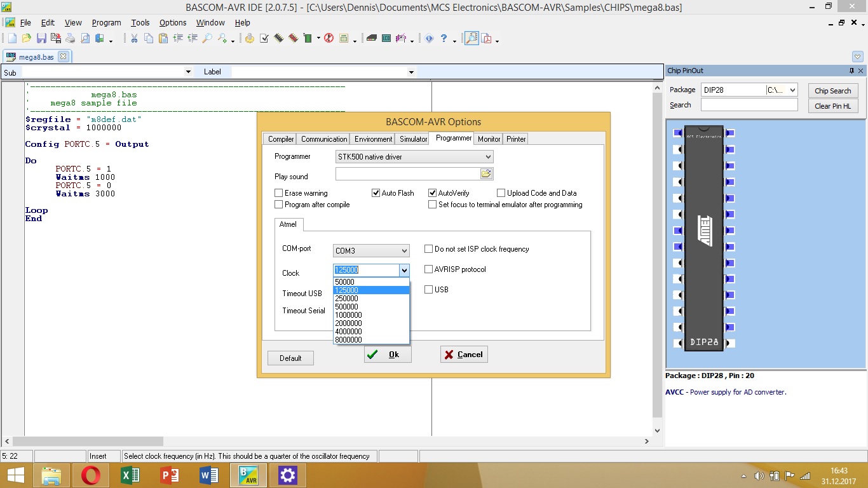This screenshot has width=868, height=488.
Task: Unindent the code block via toolbar
Action: pyautogui.click(x=193, y=39)
